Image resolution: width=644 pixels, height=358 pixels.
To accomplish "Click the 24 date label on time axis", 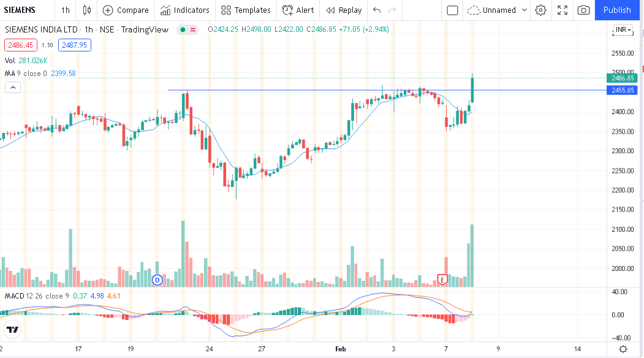I will 210,349.
